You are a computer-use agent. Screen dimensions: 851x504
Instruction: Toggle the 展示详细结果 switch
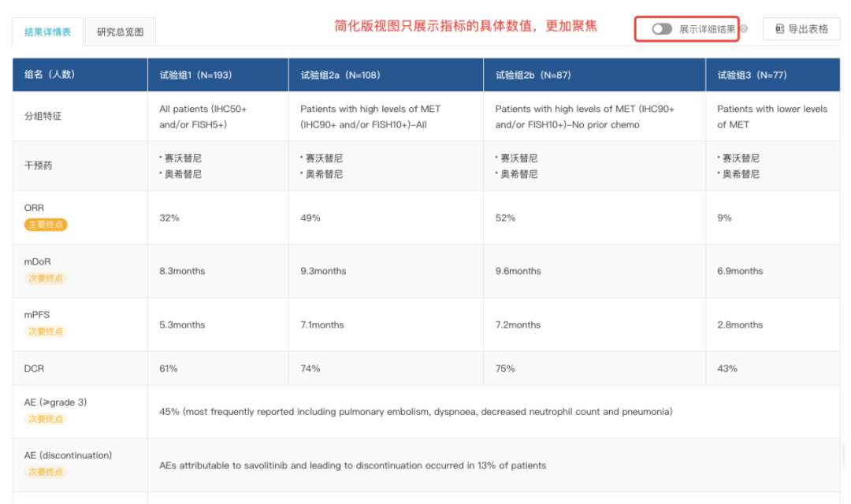click(x=662, y=29)
